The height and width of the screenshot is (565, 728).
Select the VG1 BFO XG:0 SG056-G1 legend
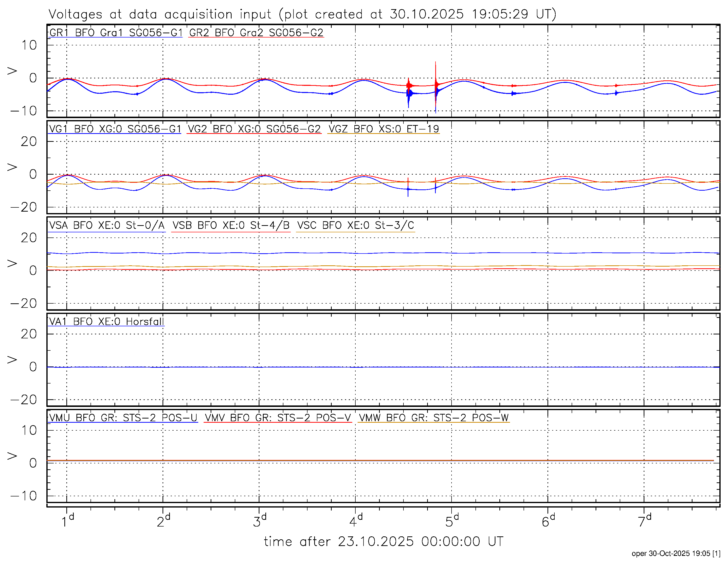(115, 129)
